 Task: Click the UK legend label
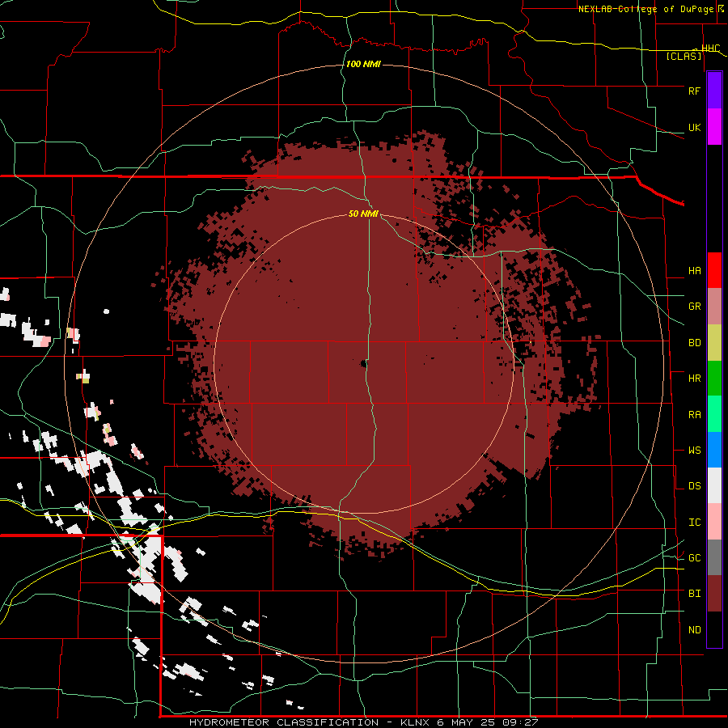pos(694,127)
